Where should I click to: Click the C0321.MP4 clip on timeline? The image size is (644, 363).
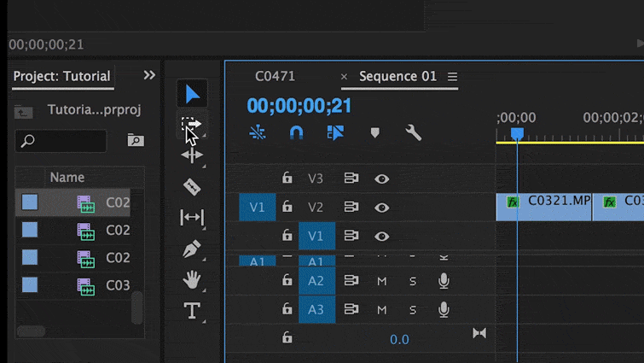coord(550,206)
